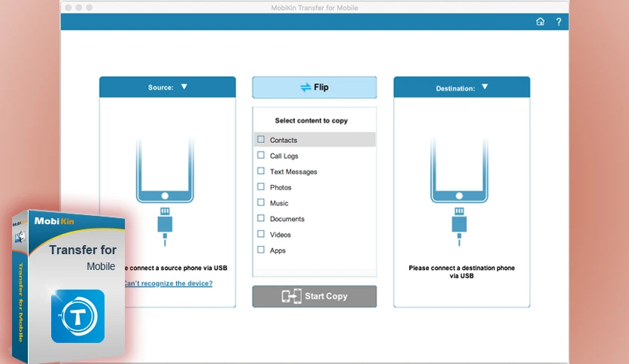Click the source USB cable plug icon
Image resolution: width=629 pixels, height=364 pixels.
coord(165,226)
